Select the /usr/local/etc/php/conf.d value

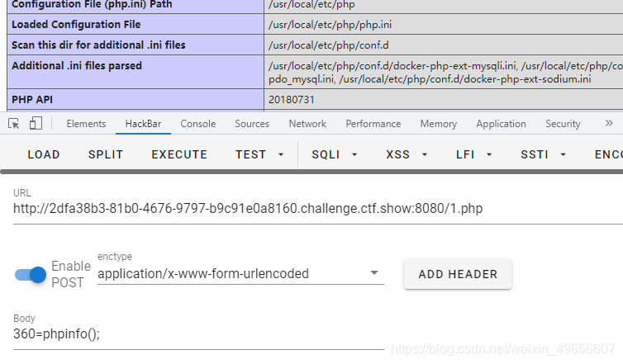(329, 45)
